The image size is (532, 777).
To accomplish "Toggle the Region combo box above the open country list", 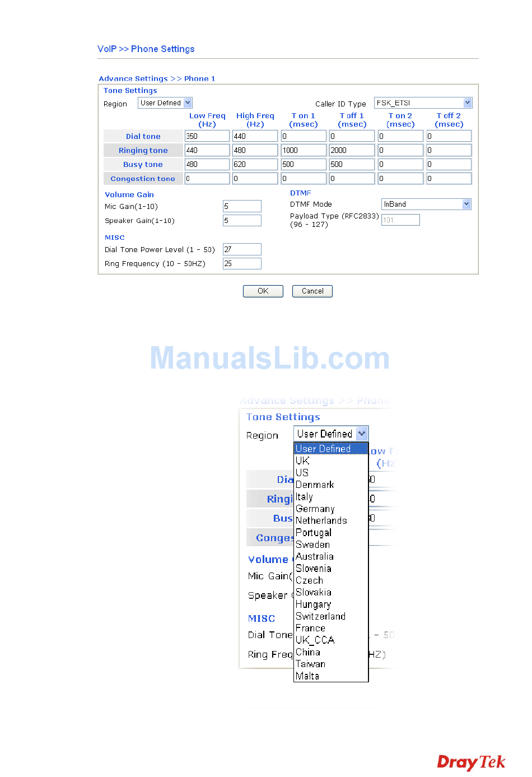I will click(x=331, y=434).
